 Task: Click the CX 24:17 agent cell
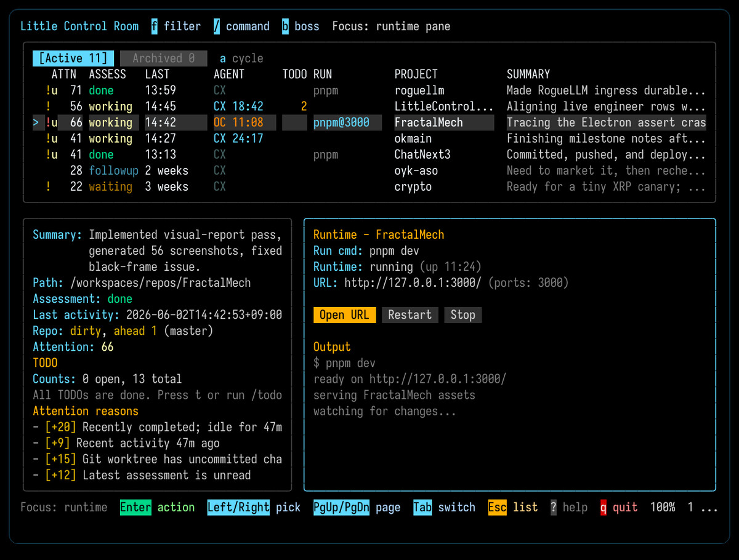click(238, 138)
